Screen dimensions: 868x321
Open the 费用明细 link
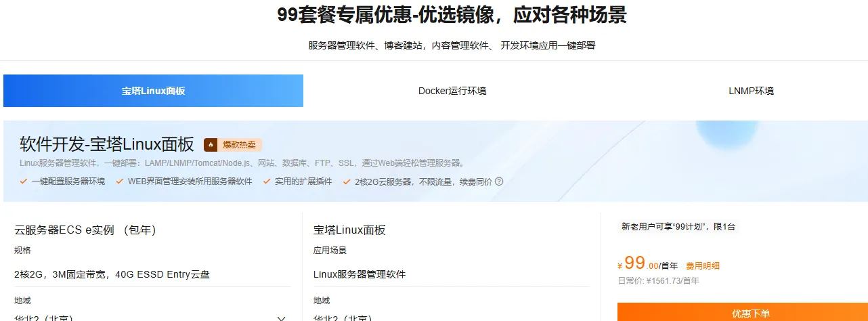[x=703, y=265]
